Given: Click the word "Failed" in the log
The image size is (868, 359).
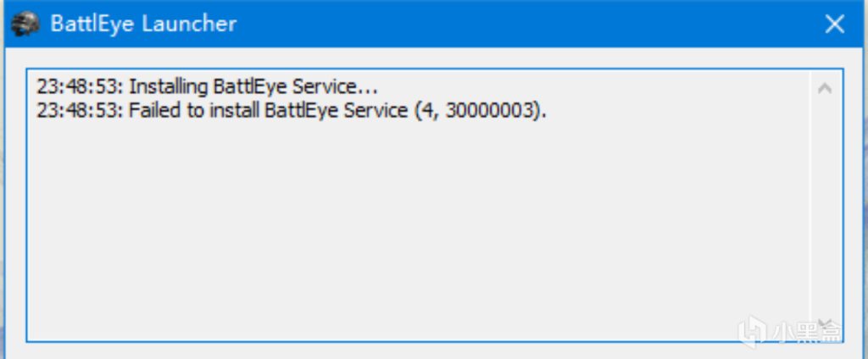Looking at the screenshot, I should (x=155, y=111).
